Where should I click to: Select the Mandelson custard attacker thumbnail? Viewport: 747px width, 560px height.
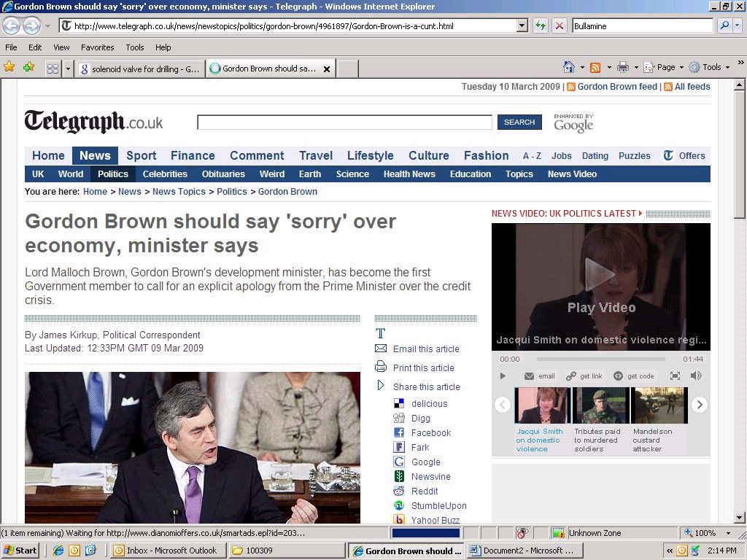659,405
